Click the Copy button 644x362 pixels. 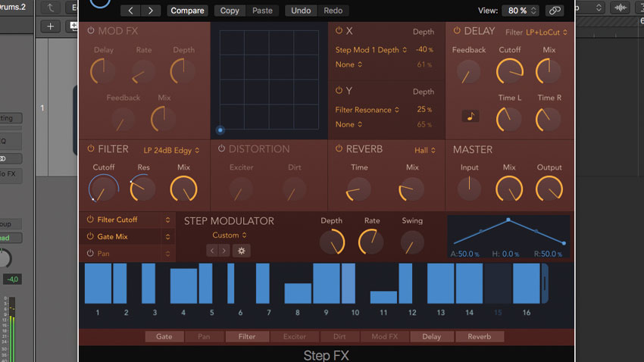[x=230, y=11]
